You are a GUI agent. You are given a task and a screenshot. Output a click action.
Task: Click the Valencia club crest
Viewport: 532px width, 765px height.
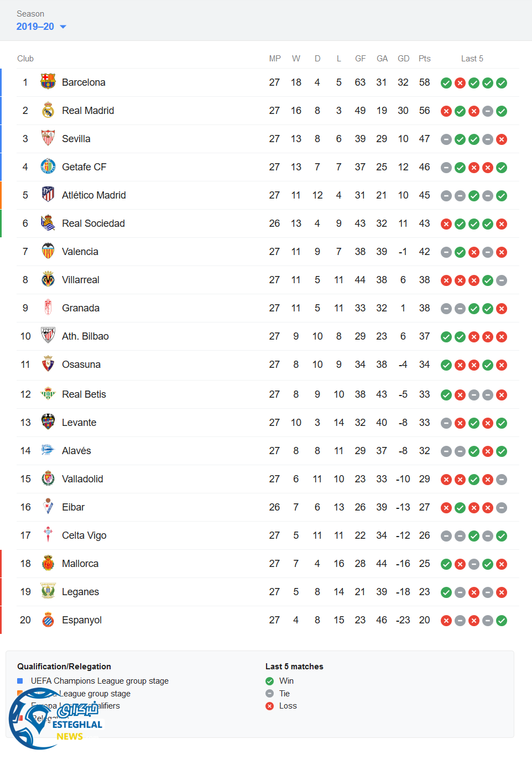click(48, 251)
